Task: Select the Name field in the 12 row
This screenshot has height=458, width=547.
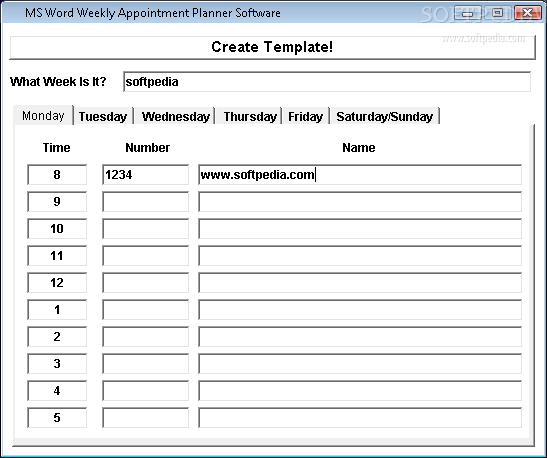Action: [x=360, y=283]
